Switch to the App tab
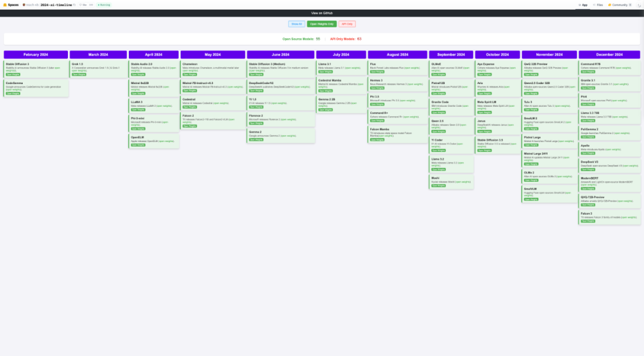 [583, 5]
